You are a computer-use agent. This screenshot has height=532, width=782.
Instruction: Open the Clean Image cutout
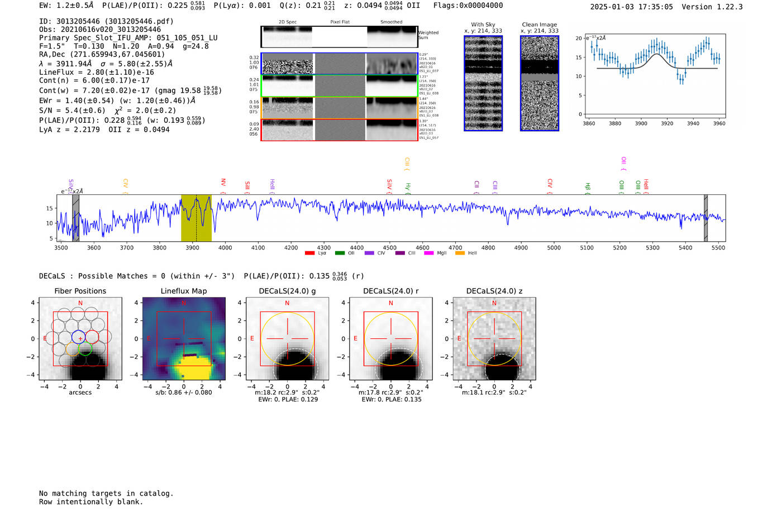[540, 83]
